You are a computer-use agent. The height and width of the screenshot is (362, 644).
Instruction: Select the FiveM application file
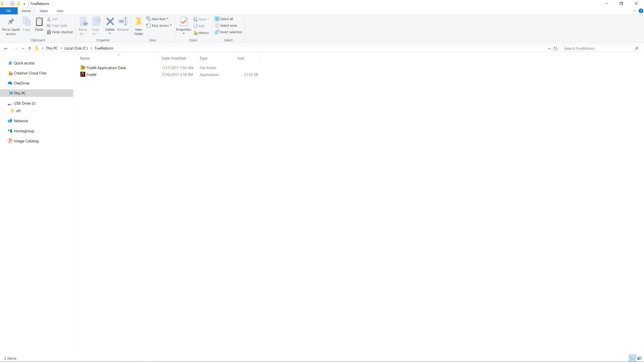tap(91, 74)
